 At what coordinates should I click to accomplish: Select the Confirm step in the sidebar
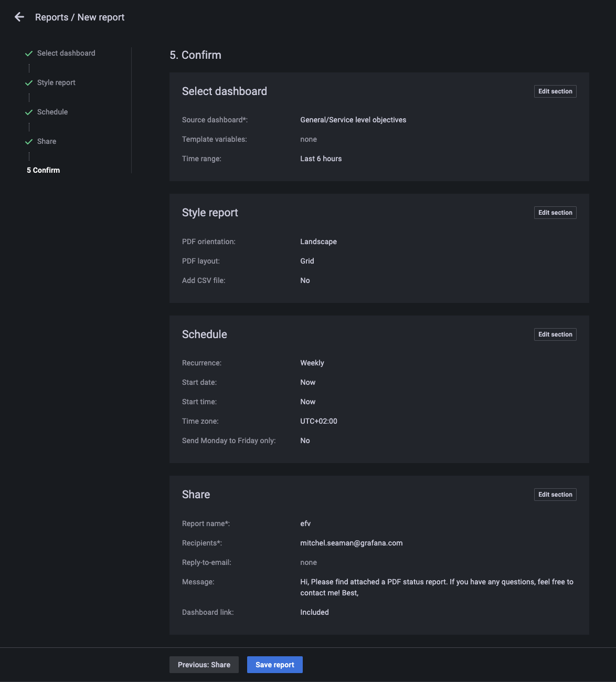43,170
